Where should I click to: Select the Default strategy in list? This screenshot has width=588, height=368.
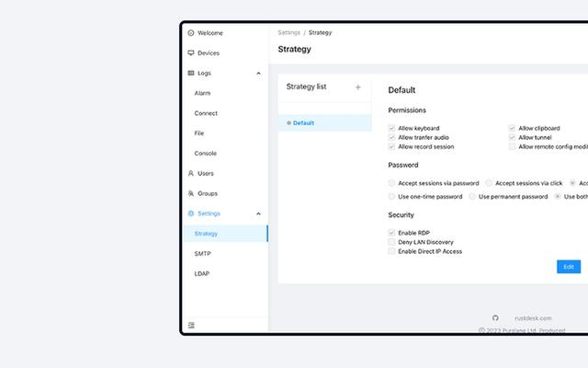pyautogui.click(x=303, y=122)
